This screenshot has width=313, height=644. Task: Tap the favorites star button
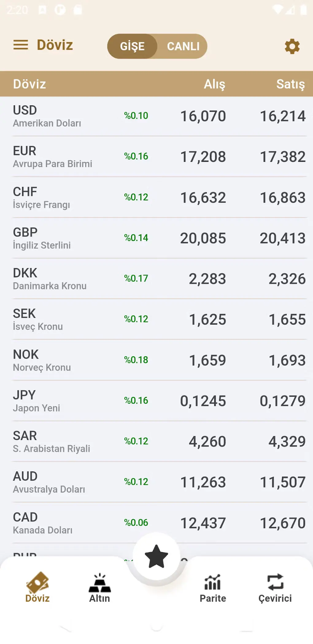156,556
